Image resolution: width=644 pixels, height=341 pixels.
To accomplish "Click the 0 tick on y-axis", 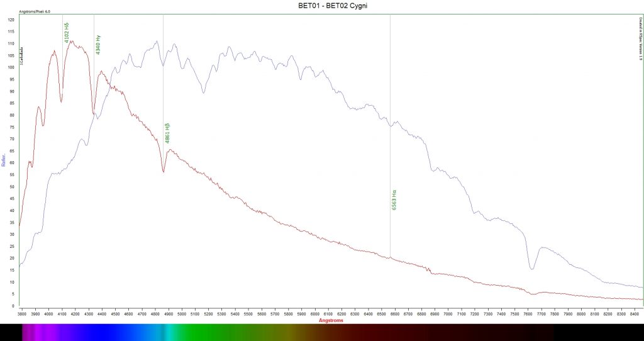I will (13, 306).
